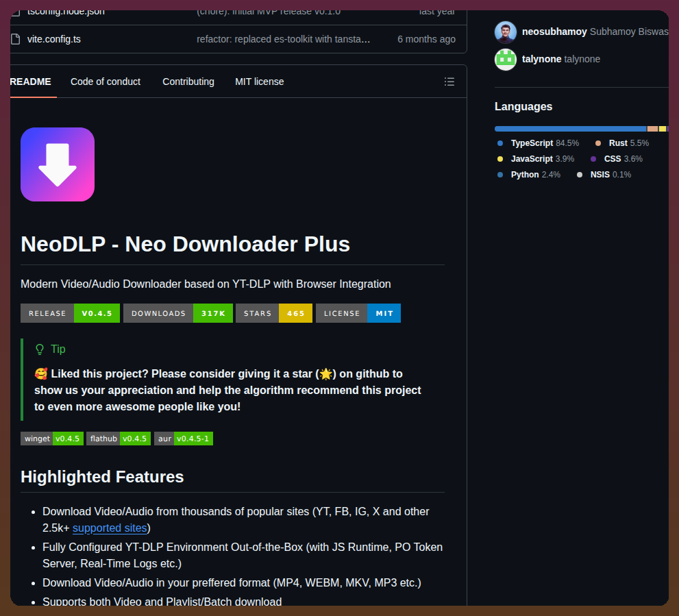Viewport: 679px width, 616px height.
Task: Click the NSIS 0.1% language entry
Action: 604,175
